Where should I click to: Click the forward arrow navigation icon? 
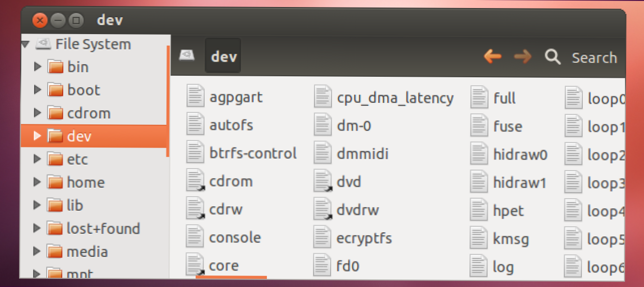point(523,57)
